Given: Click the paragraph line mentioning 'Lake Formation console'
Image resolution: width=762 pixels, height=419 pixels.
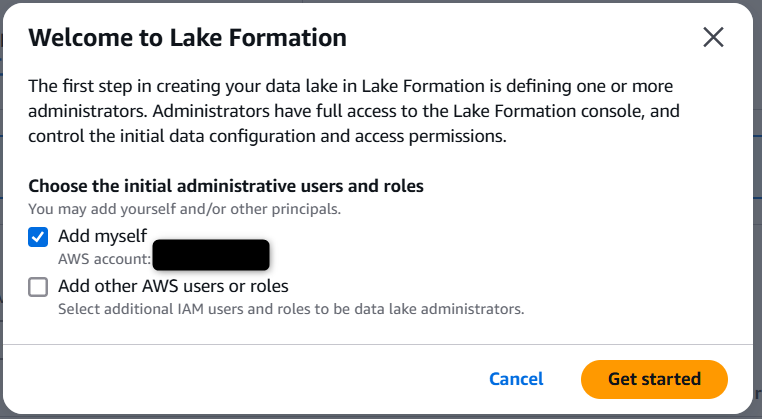Looking at the screenshot, I should click(354, 111).
